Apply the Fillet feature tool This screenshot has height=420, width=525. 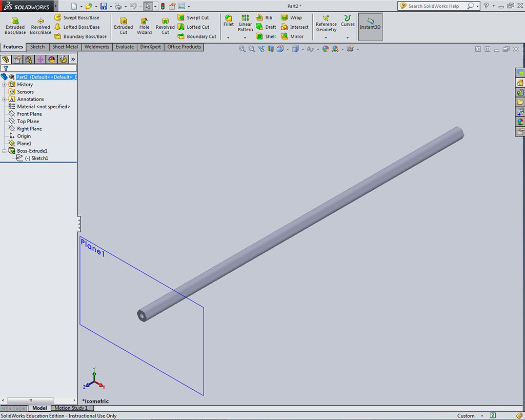click(229, 21)
